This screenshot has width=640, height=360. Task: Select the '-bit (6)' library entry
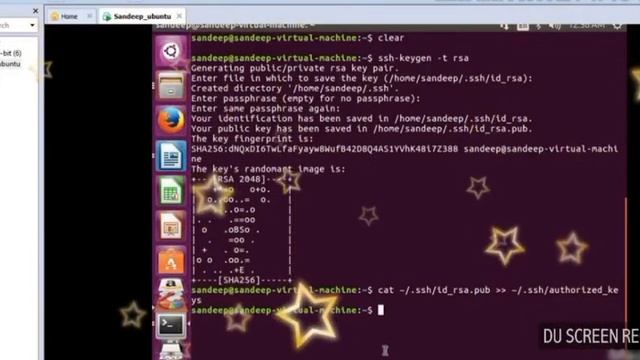[x=11, y=53]
